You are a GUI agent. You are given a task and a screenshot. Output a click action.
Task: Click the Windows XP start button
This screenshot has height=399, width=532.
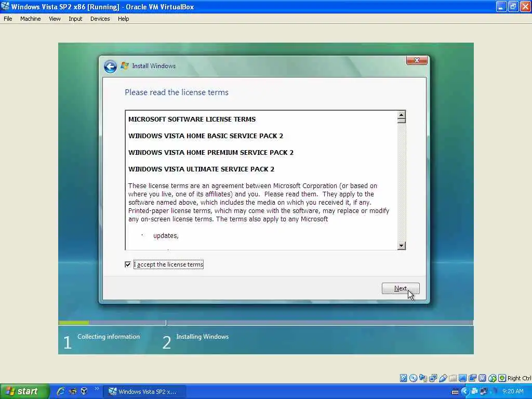point(24,392)
